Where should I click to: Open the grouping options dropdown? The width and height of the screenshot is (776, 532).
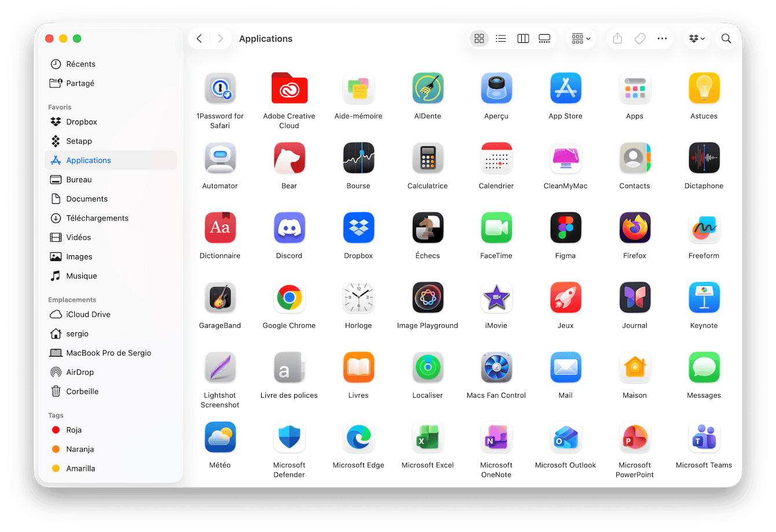580,38
